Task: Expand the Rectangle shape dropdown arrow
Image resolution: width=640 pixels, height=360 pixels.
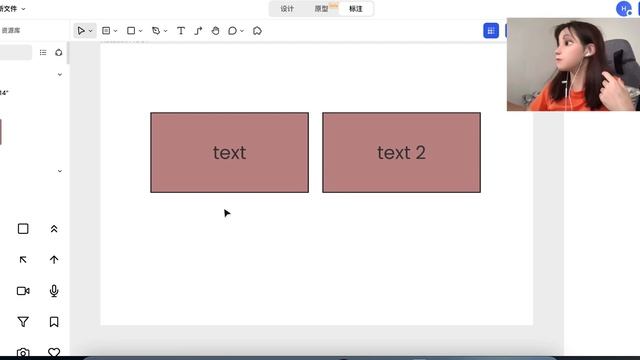Action: pos(141,31)
